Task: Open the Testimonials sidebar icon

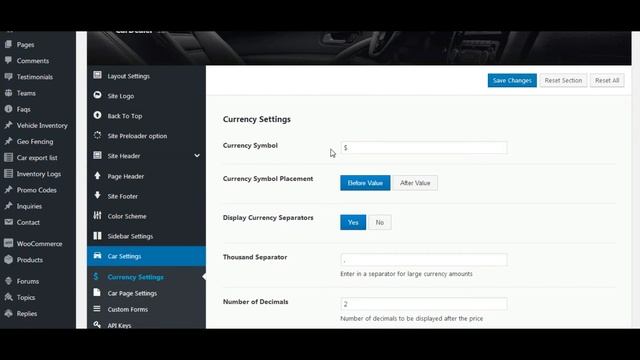Action: tap(8, 76)
